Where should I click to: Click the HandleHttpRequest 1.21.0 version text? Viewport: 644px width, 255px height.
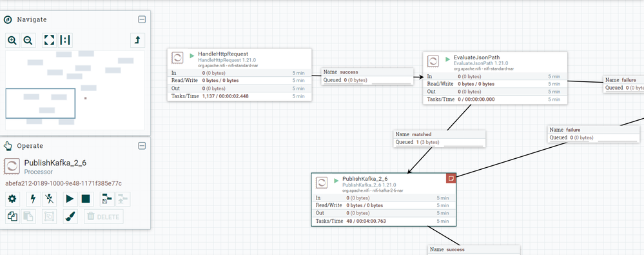coord(227,60)
